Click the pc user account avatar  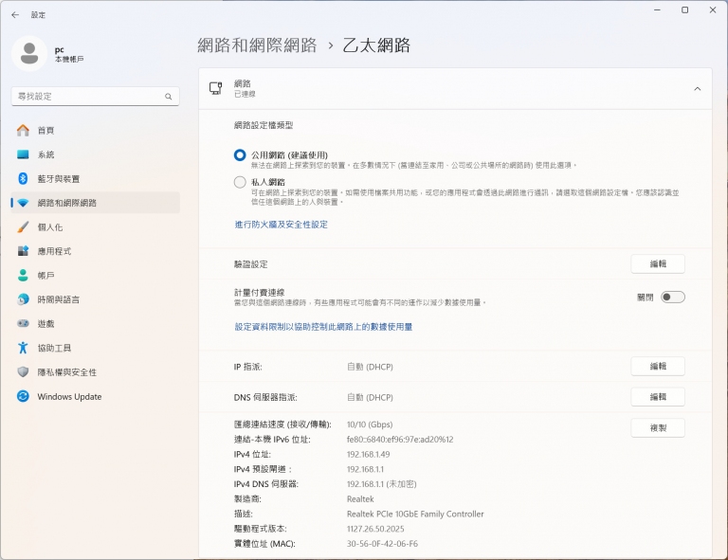click(29, 54)
